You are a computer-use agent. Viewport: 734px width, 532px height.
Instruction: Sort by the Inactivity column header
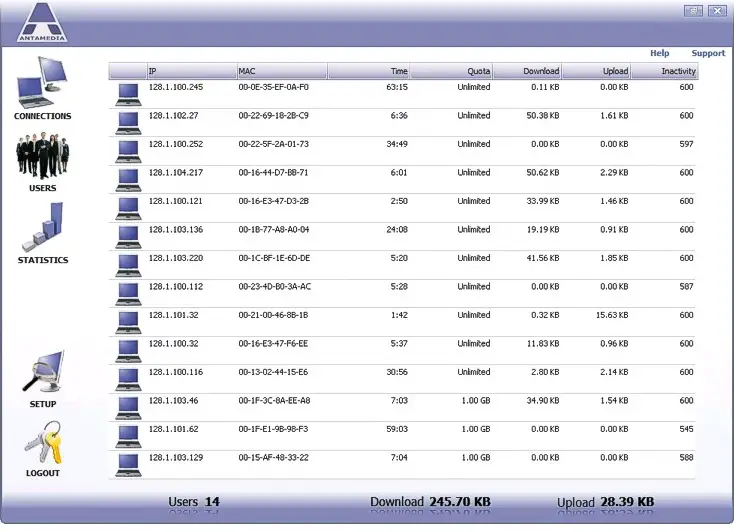[664, 71]
